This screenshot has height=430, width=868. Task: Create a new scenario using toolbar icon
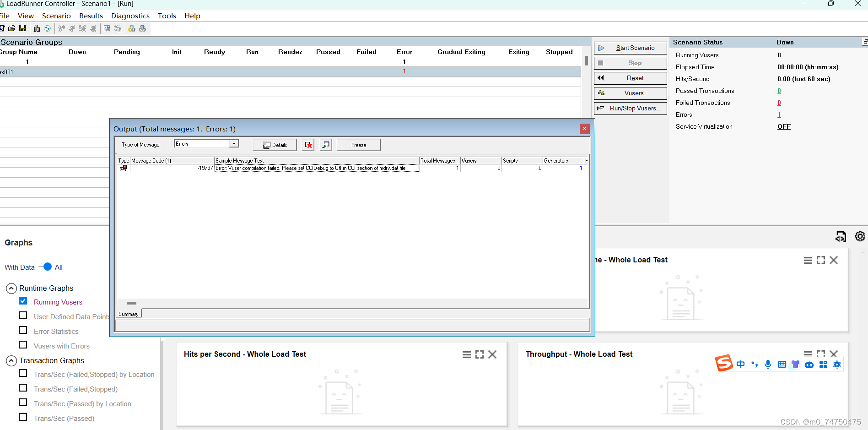point(3,28)
